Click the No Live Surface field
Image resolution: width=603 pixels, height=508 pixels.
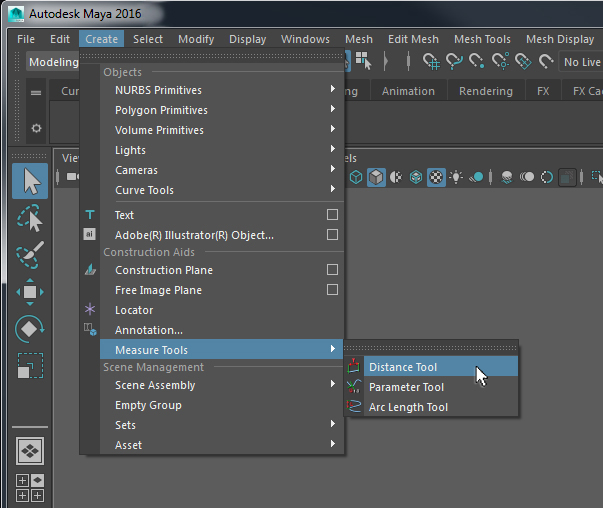581,62
